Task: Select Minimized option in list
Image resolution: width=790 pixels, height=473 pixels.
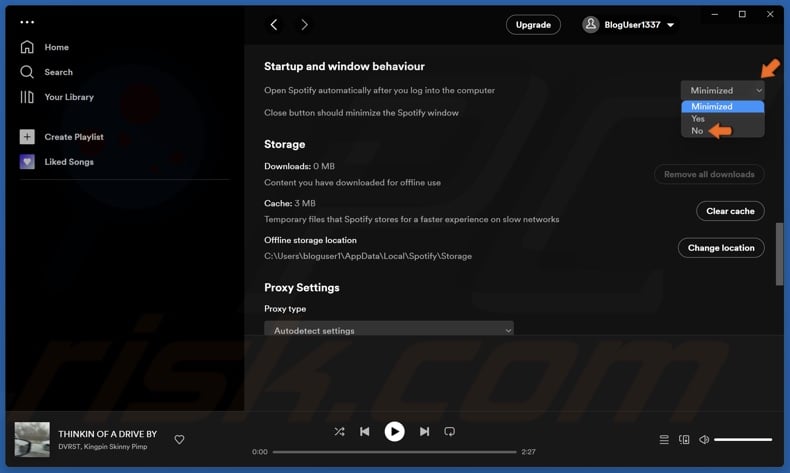Action: click(722, 106)
